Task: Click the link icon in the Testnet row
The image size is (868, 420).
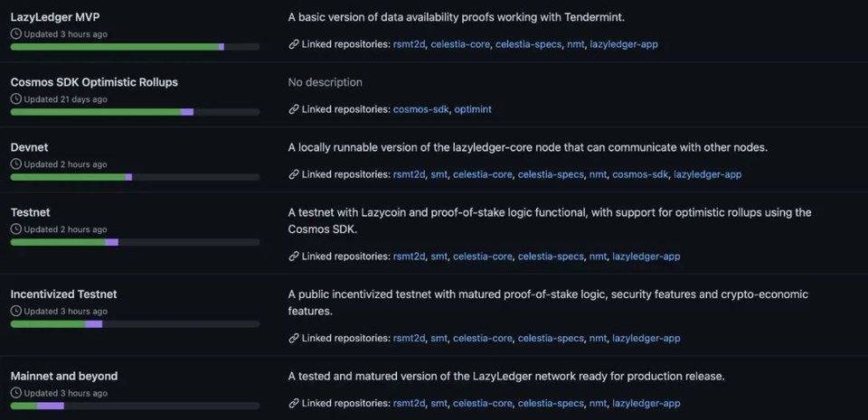Action: click(294, 257)
